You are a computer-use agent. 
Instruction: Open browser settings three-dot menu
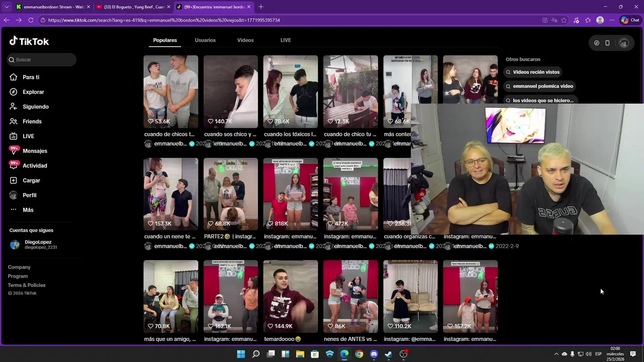click(612, 20)
